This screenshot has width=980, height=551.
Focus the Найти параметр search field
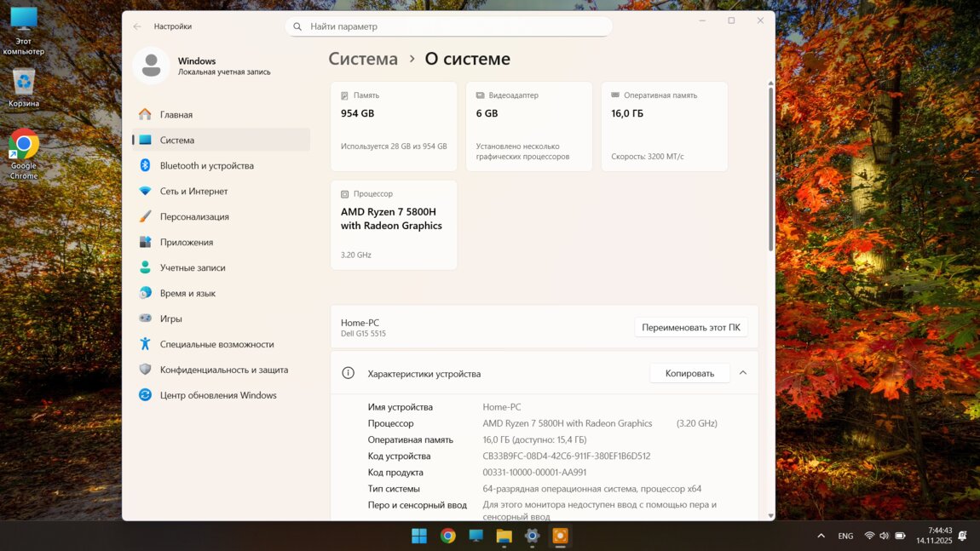click(x=449, y=26)
